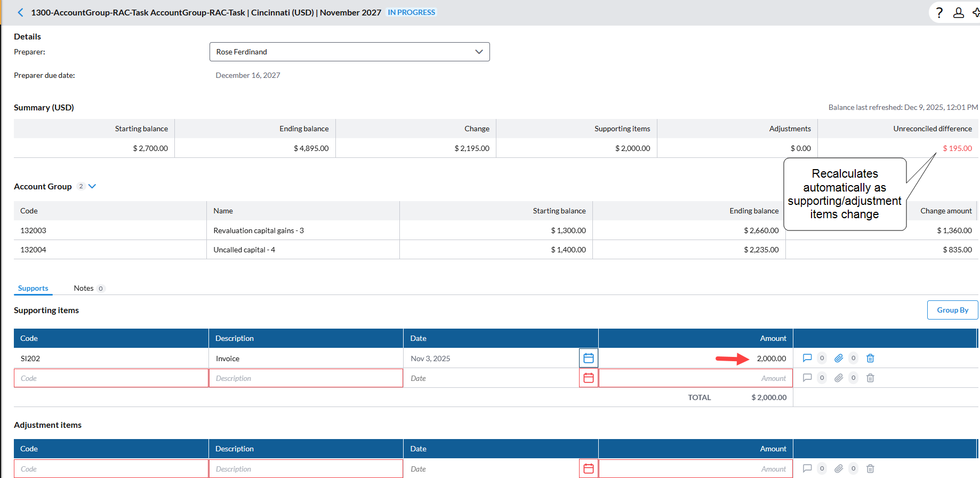
Task: Open the help question mark icon
Action: [x=939, y=13]
